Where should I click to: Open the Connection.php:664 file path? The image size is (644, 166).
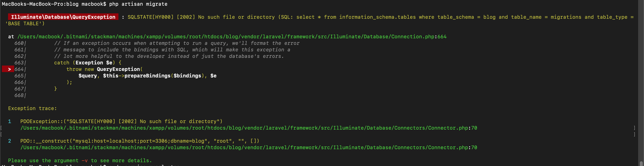coord(232,37)
